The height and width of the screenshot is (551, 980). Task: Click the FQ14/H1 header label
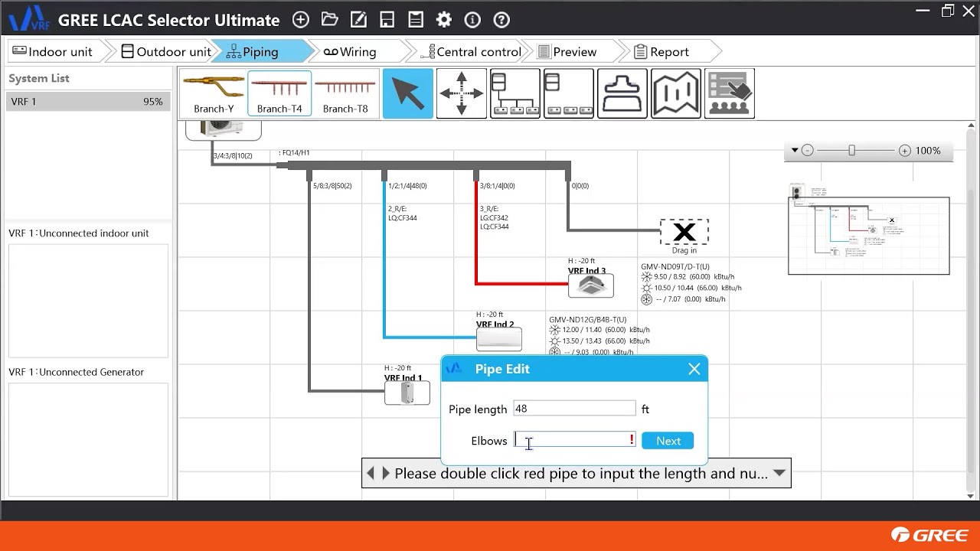pyautogui.click(x=294, y=153)
